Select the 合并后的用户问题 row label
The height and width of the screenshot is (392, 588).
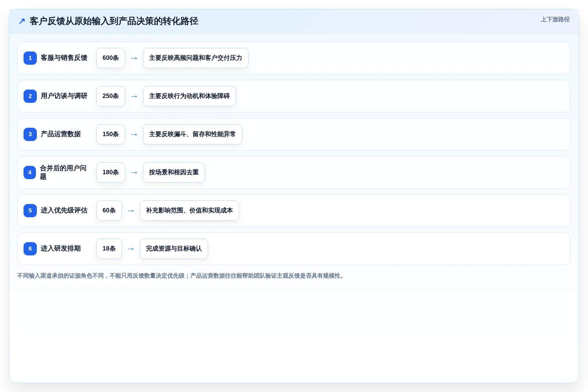[63, 172]
